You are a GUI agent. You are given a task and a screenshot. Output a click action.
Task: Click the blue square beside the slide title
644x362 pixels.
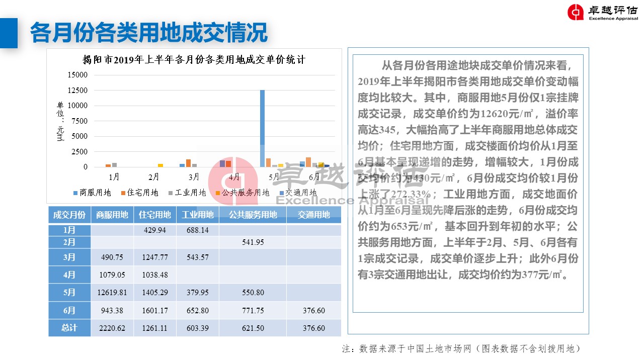(9, 33)
